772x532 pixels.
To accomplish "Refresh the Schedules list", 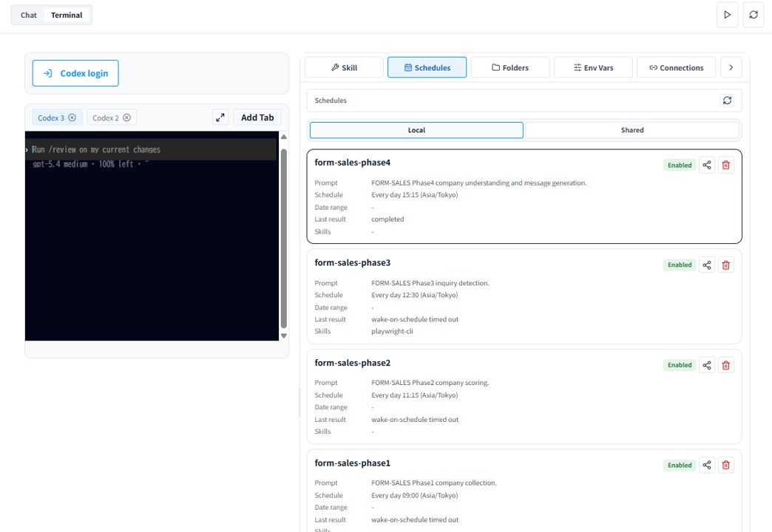I will click(x=727, y=100).
